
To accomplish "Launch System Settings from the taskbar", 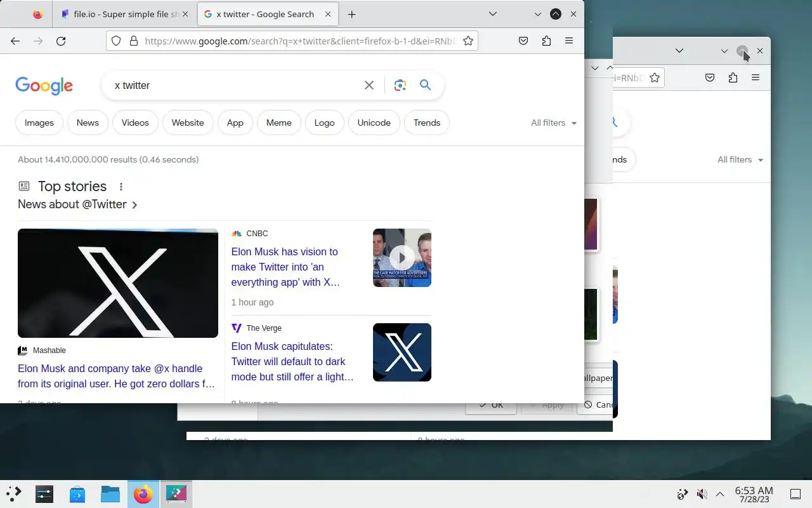I will point(44,493).
